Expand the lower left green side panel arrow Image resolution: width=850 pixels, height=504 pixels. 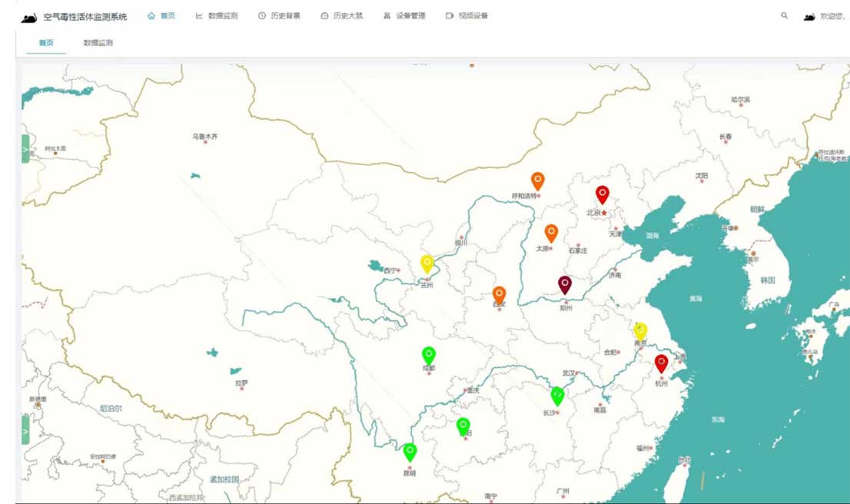[x=25, y=430]
